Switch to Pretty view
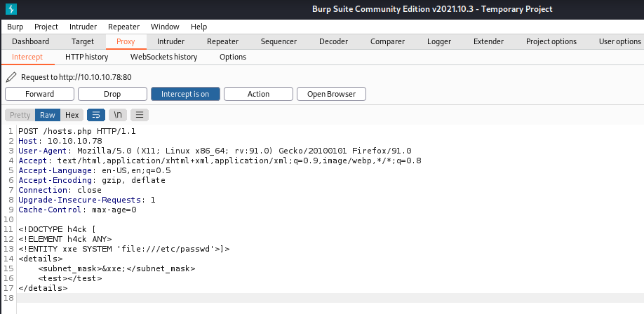The width and height of the screenshot is (644, 314). click(x=20, y=115)
